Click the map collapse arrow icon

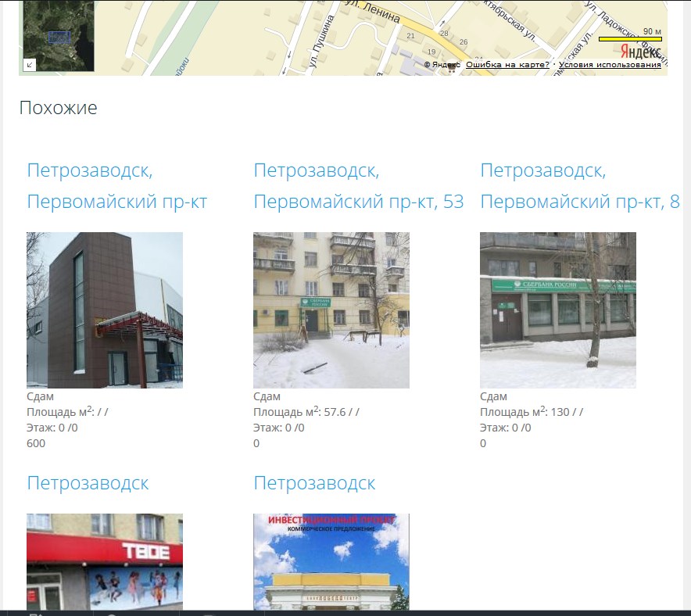tap(30, 65)
